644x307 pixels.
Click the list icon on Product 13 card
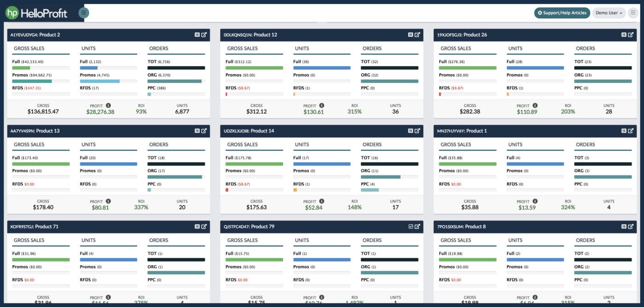coord(197,131)
